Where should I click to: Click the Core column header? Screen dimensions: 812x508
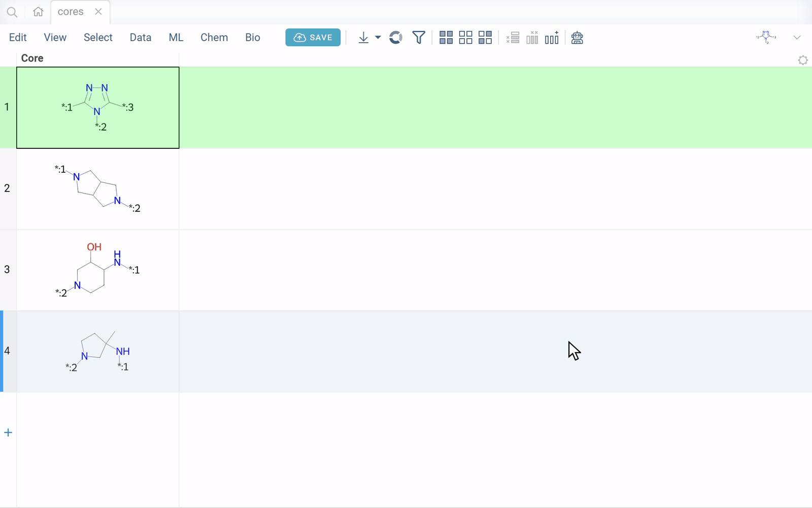click(x=98, y=58)
